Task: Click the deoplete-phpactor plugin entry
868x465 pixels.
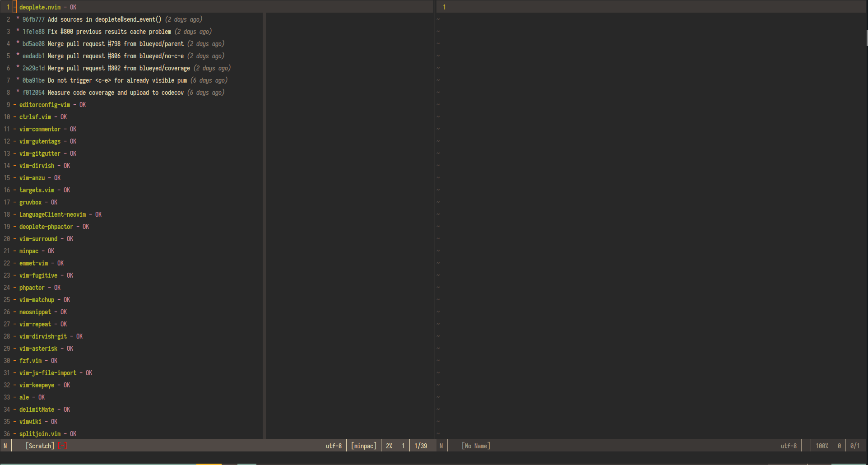Action: [51, 227]
